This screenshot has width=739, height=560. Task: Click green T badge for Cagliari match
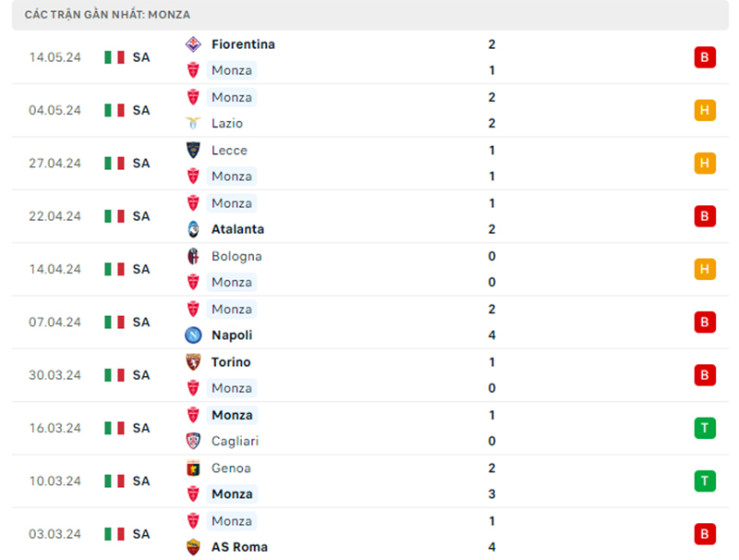click(x=705, y=428)
